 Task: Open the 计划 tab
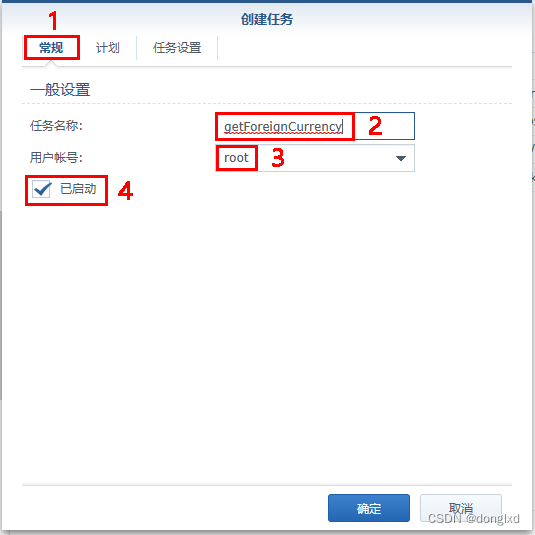(108, 48)
